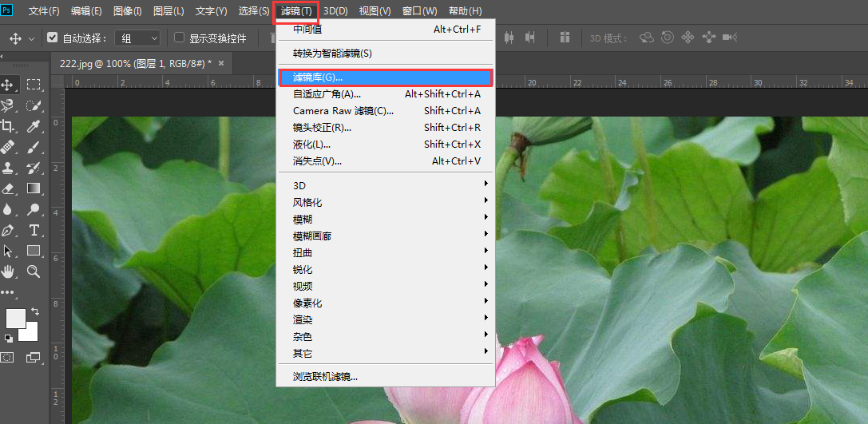Select the Lasso tool
868x424 pixels.
click(8, 105)
